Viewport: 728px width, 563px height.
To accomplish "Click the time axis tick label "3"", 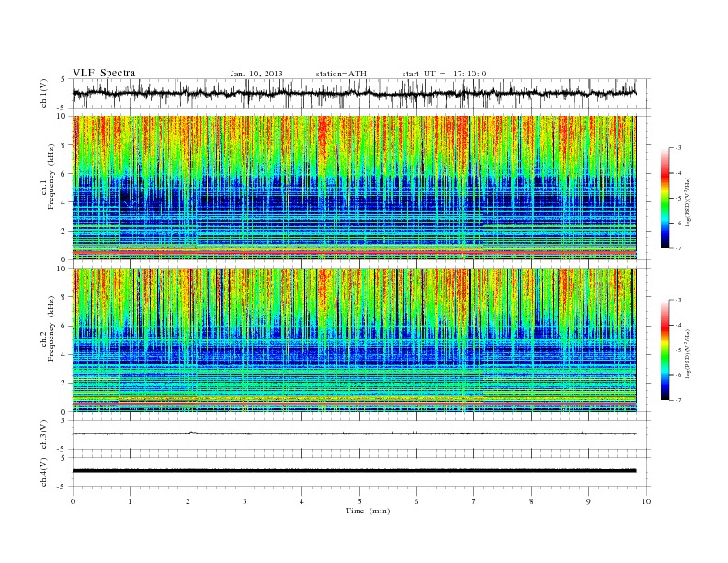I will pyautogui.click(x=245, y=501).
